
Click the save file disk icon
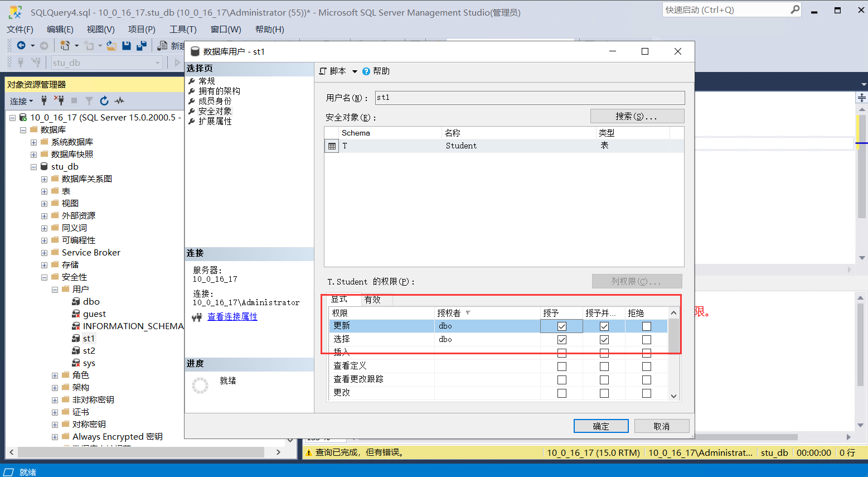point(127,45)
